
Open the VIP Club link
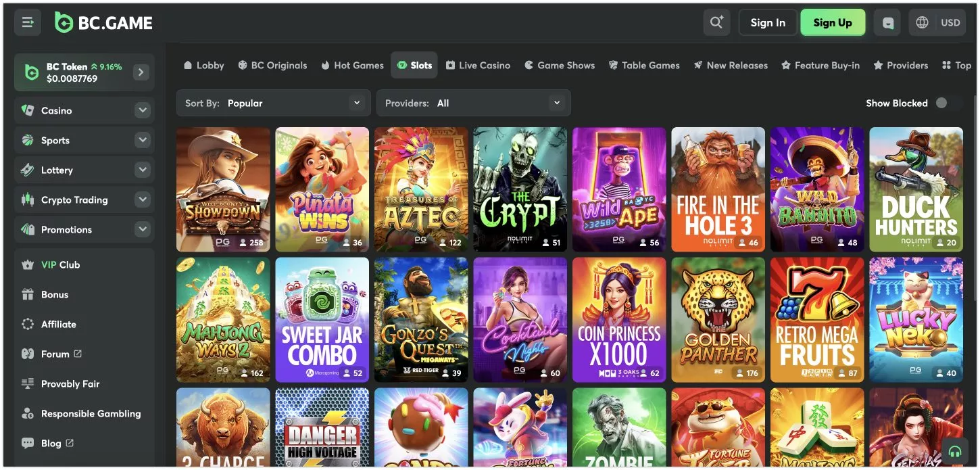click(x=61, y=265)
